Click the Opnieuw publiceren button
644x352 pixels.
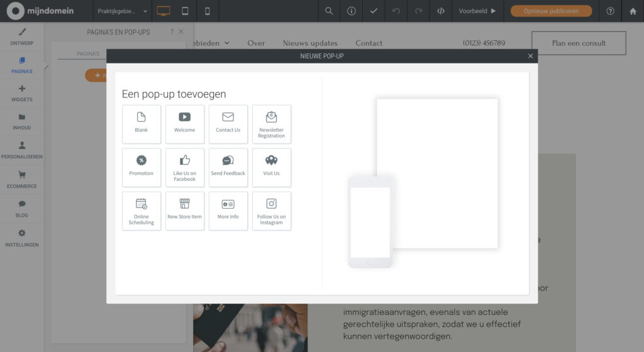click(551, 11)
